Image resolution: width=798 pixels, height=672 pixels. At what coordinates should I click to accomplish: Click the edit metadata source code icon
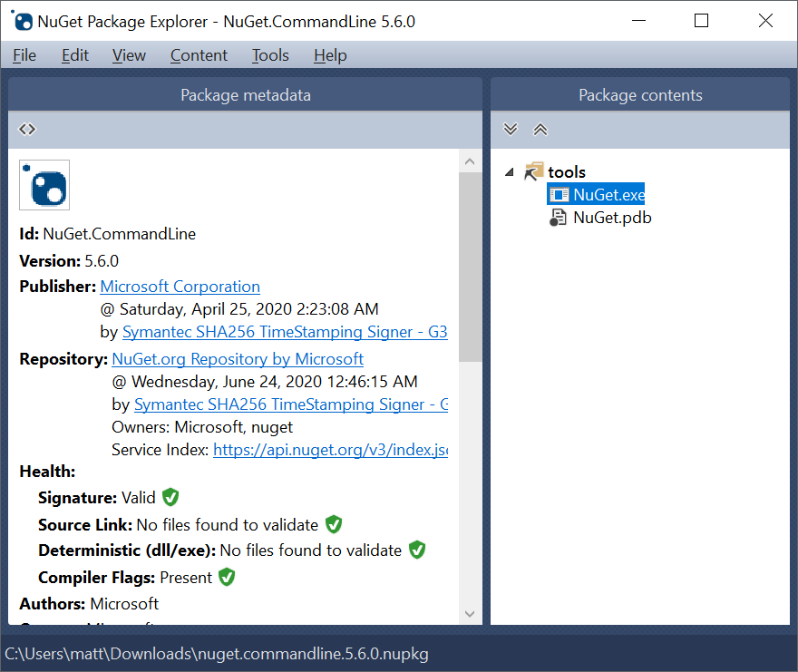(27, 130)
